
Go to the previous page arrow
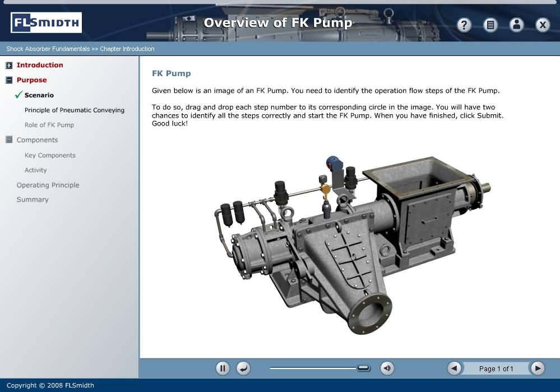coord(454,368)
